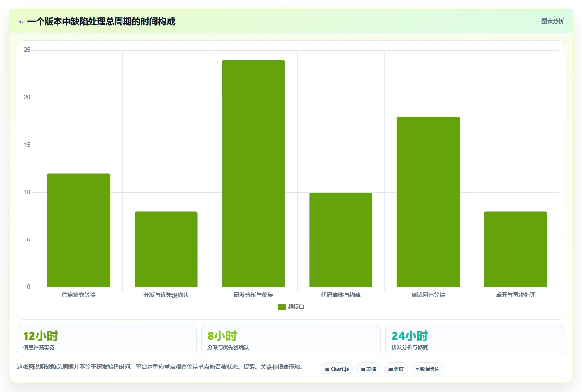This screenshot has height=392, width=582.
Task: Click the 分派与优先级确认 bar
Action: [166, 249]
